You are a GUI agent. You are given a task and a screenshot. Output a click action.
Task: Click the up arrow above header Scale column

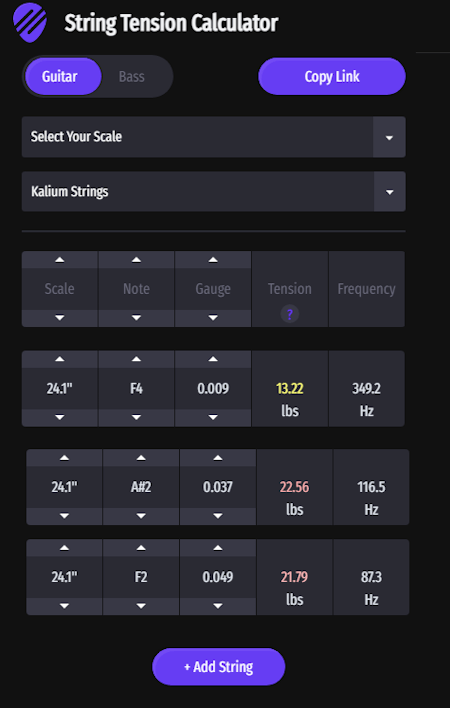60,260
